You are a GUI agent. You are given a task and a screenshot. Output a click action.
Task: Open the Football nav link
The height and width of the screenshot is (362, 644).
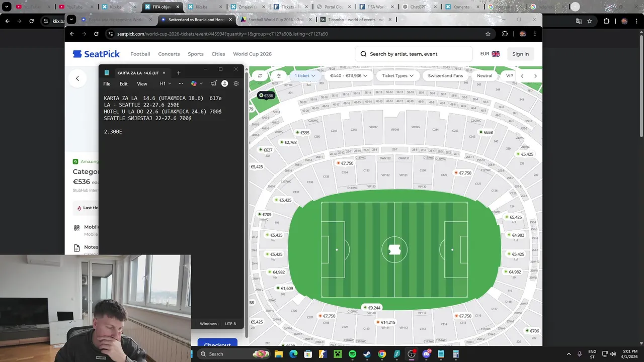pyautogui.click(x=140, y=54)
